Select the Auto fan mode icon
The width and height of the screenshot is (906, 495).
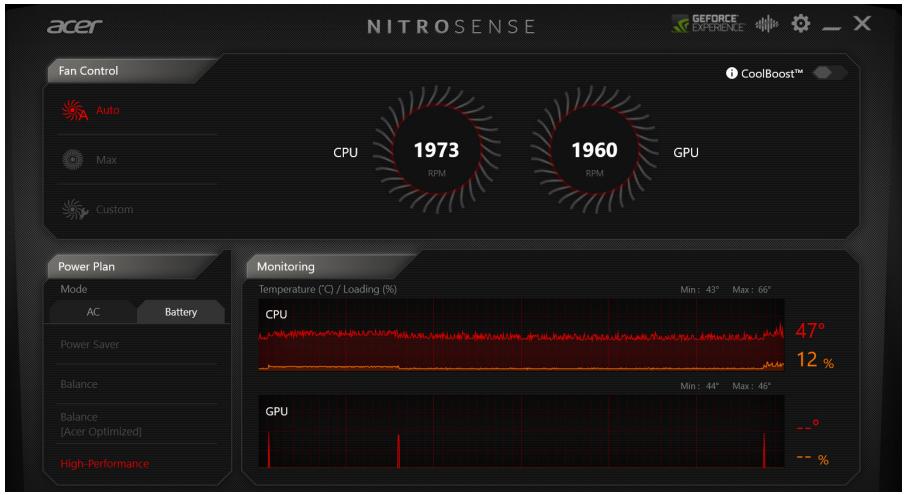(74, 110)
